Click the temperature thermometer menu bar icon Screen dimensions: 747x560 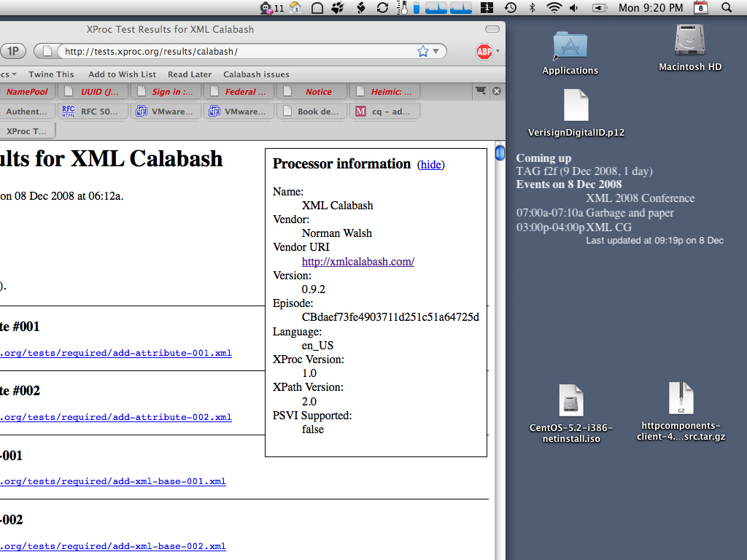[x=403, y=7]
